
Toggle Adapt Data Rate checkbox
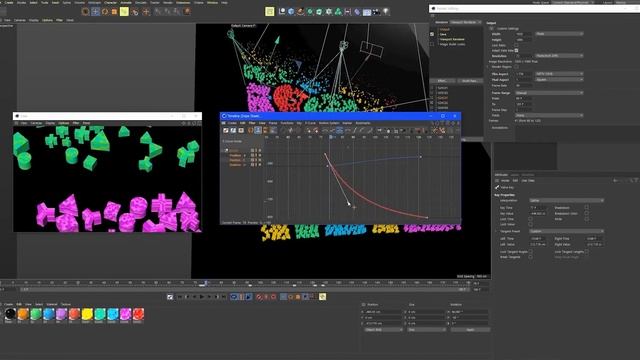[516, 50]
